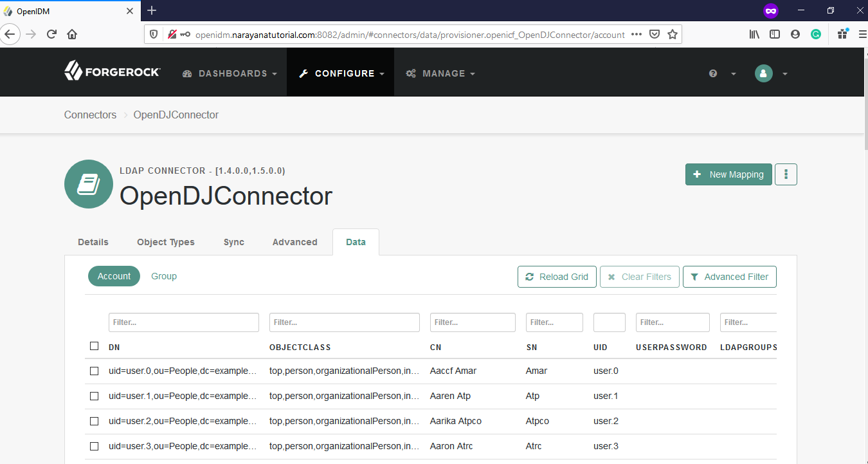
Task: Click the cell 'Aaccf Amar'
Action: 453,371
